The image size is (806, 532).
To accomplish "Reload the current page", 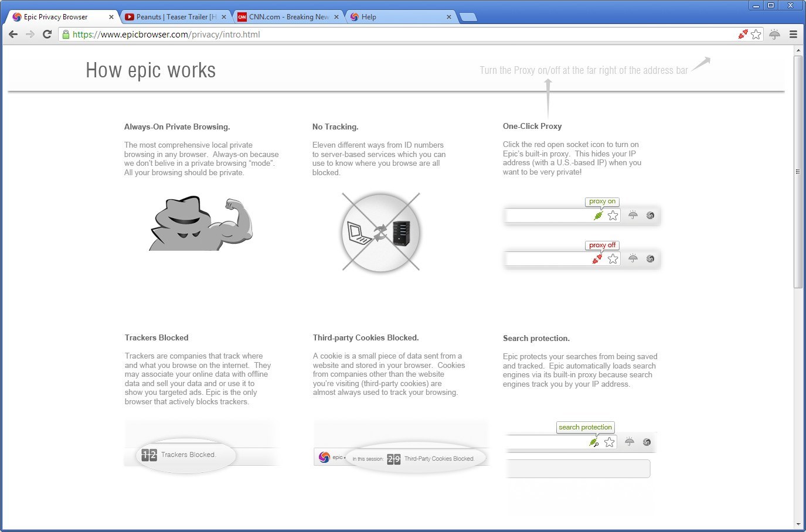I will coord(47,35).
